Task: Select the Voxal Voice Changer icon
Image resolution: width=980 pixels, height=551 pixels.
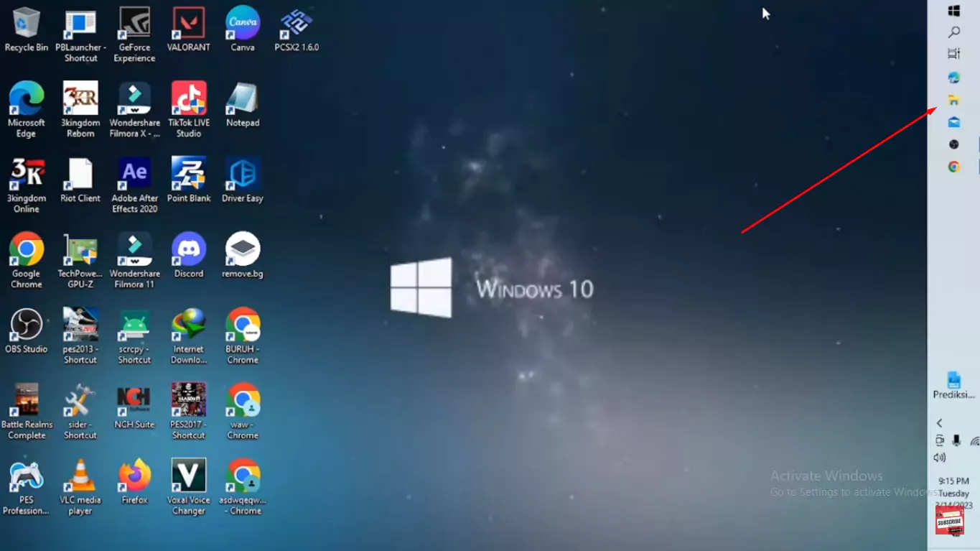Action: (189, 488)
